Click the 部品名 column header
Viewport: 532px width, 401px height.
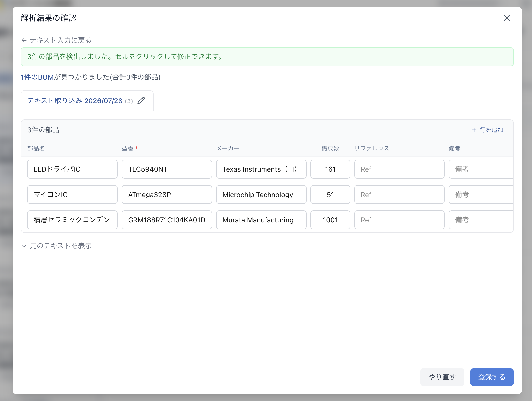pos(36,148)
